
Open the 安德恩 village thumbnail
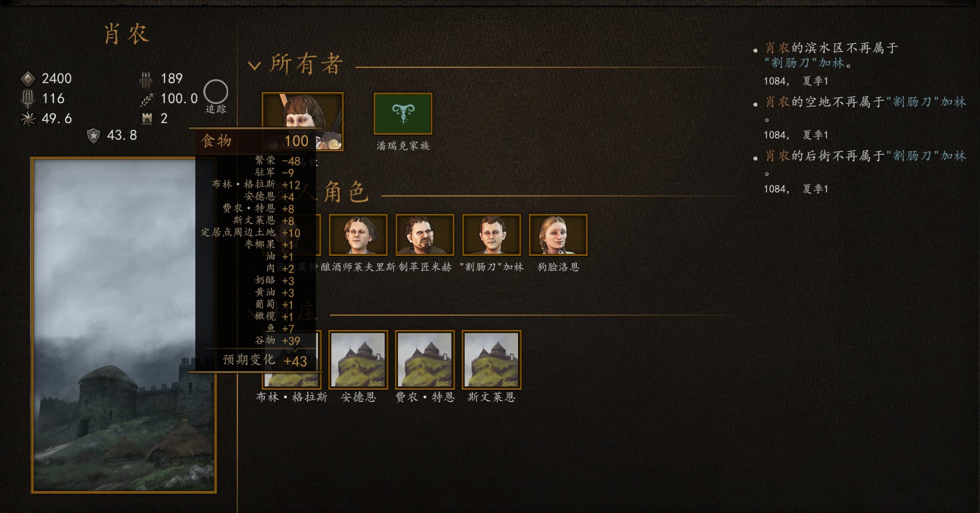point(358,360)
